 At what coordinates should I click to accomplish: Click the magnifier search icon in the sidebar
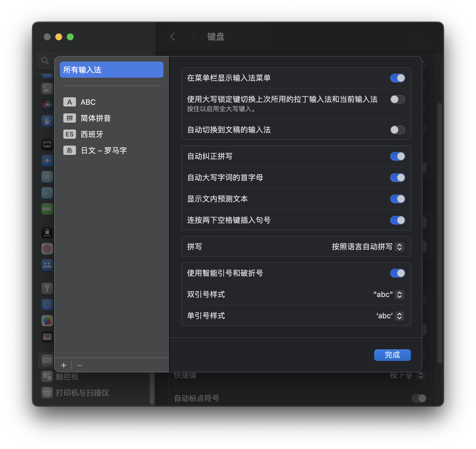click(x=45, y=60)
